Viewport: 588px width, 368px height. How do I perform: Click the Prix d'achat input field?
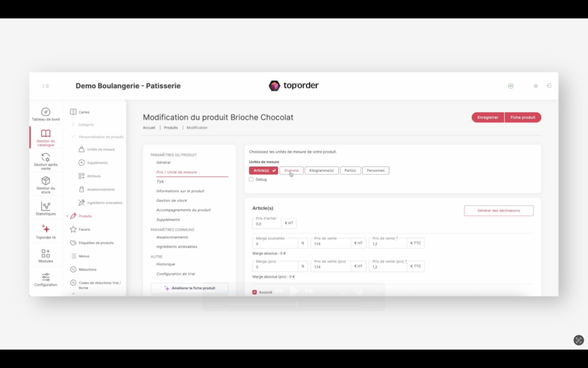point(267,224)
